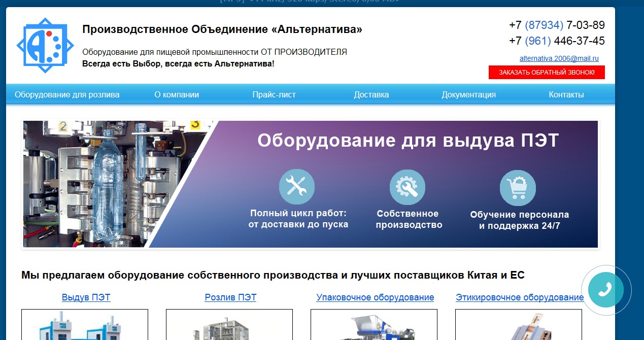Click ЗАКАЗАТЬ ОБРАТНЫЙ ЗВОНОК button
Viewport: 644px width, 340px height.
point(547,73)
